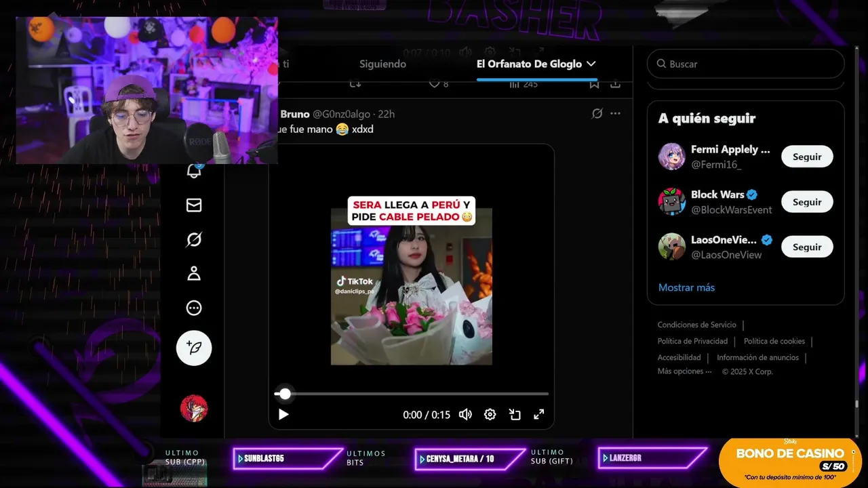Expand video to fullscreen
868x488 pixels.
(539, 414)
